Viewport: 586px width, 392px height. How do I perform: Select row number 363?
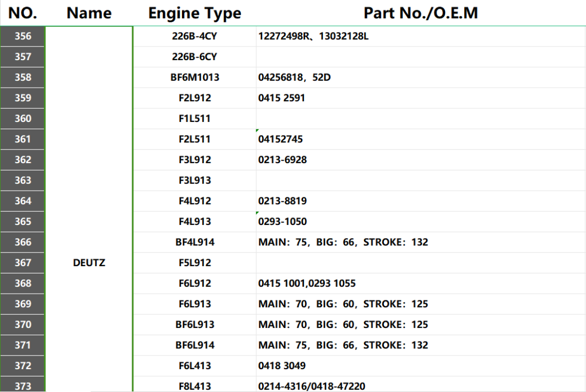[x=23, y=180]
